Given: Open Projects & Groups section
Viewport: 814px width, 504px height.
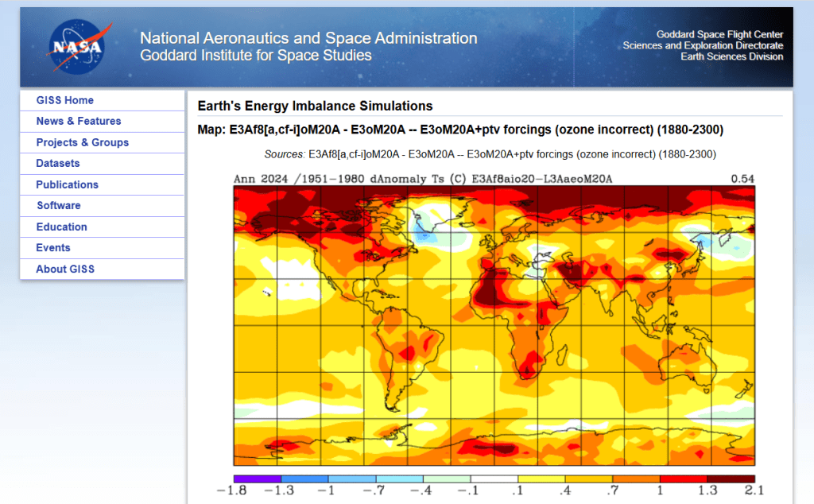Looking at the screenshot, I should pos(82,142).
